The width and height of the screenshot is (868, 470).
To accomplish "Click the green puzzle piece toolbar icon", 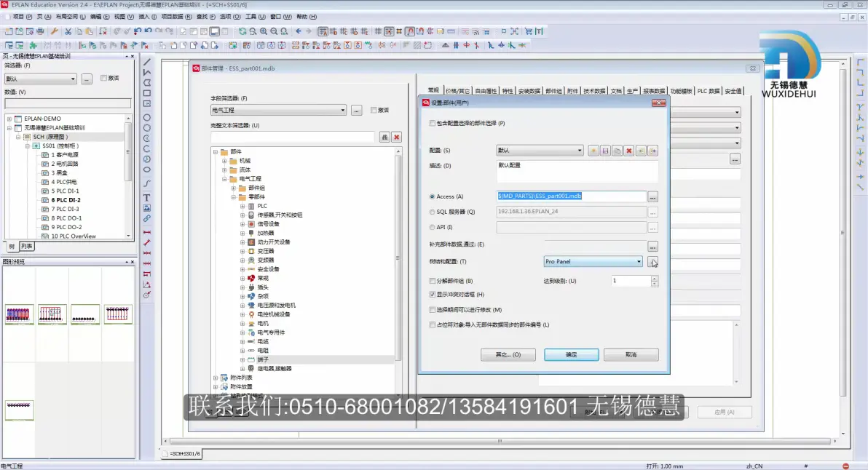I will (x=33, y=45).
